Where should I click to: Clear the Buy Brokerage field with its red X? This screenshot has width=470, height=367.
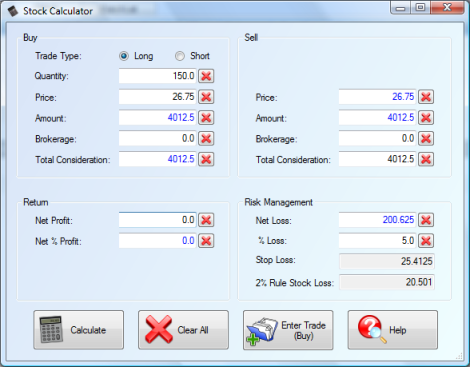(x=206, y=138)
